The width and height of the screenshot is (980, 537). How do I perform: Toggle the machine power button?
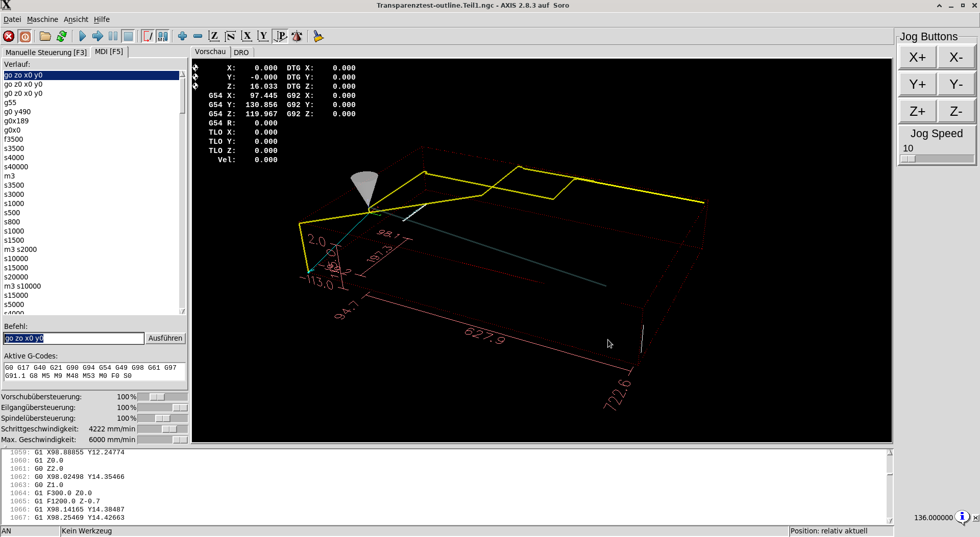(x=25, y=36)
